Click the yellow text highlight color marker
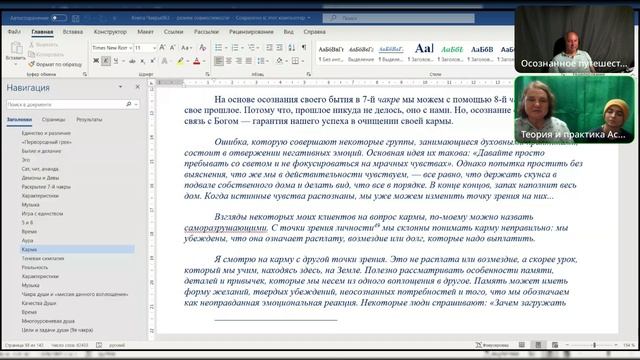The height and width of the screenshot is (360, 640). pos(180,61)
